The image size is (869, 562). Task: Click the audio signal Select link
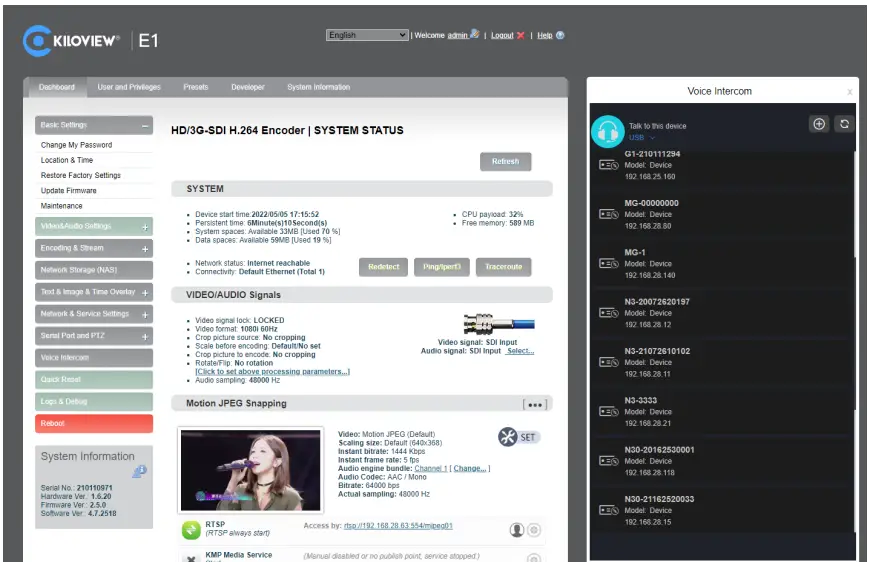(520, 351)
